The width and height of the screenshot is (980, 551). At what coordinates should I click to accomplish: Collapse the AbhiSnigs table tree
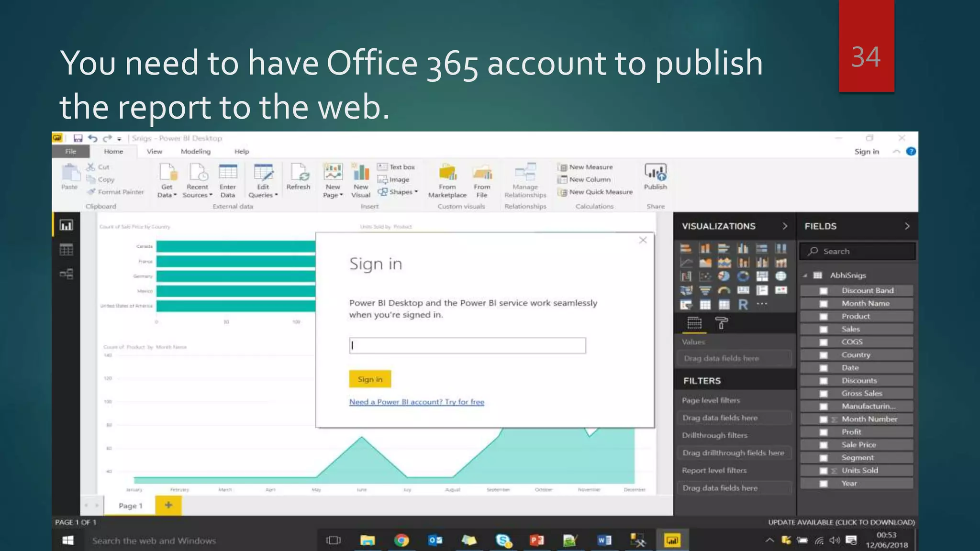click(805, 275)
